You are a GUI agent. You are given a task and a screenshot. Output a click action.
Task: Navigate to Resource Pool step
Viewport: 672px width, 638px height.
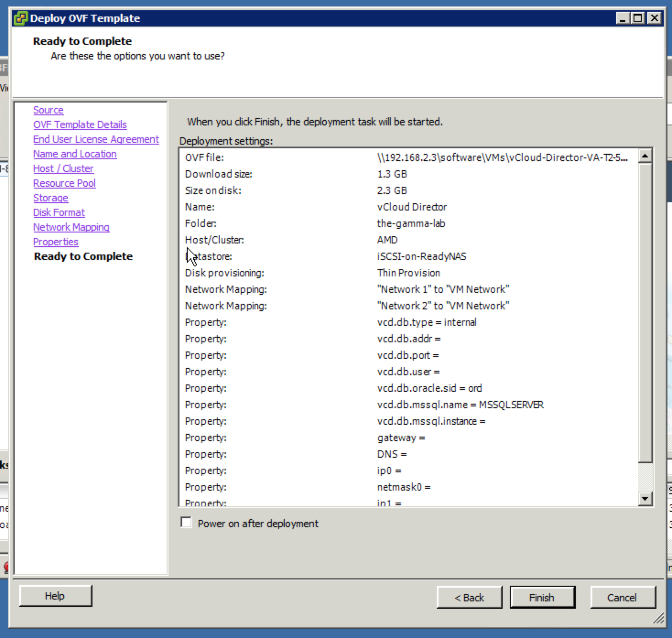tap(65, 184)
